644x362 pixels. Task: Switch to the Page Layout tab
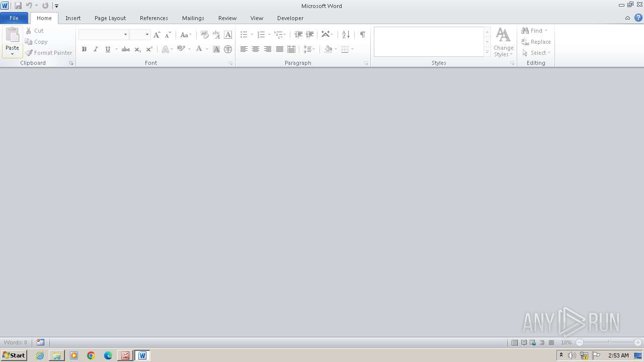[110, 18]
